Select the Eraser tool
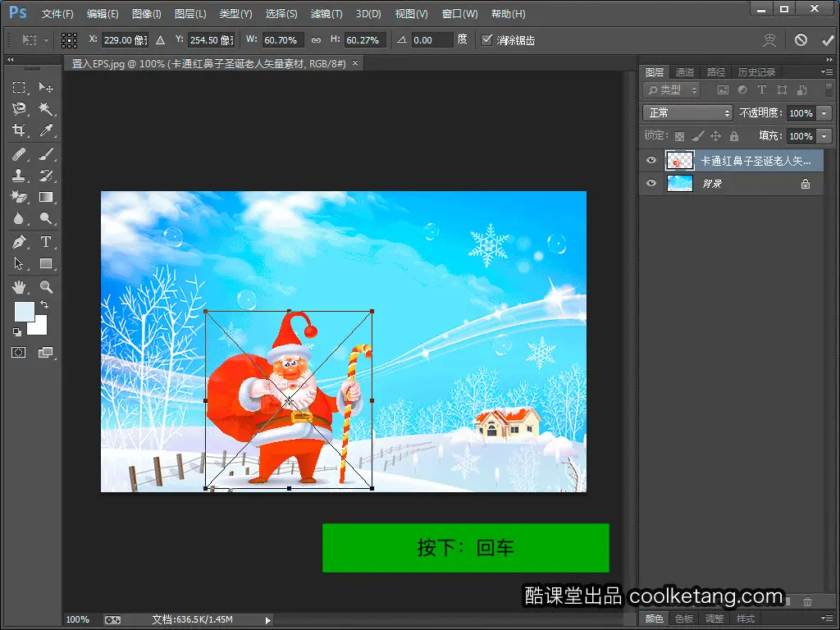 coord(19,197)
